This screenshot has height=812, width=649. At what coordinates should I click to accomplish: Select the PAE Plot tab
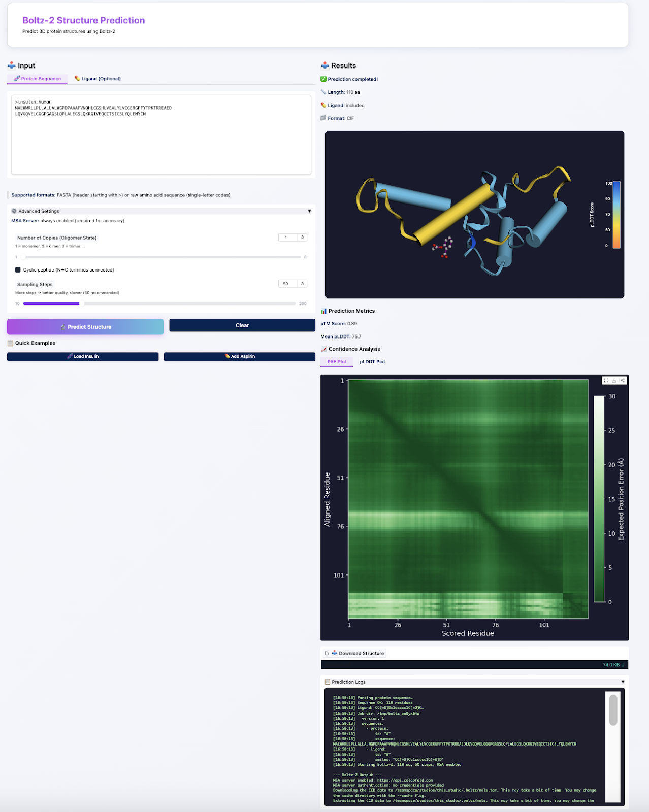[337, 362]
